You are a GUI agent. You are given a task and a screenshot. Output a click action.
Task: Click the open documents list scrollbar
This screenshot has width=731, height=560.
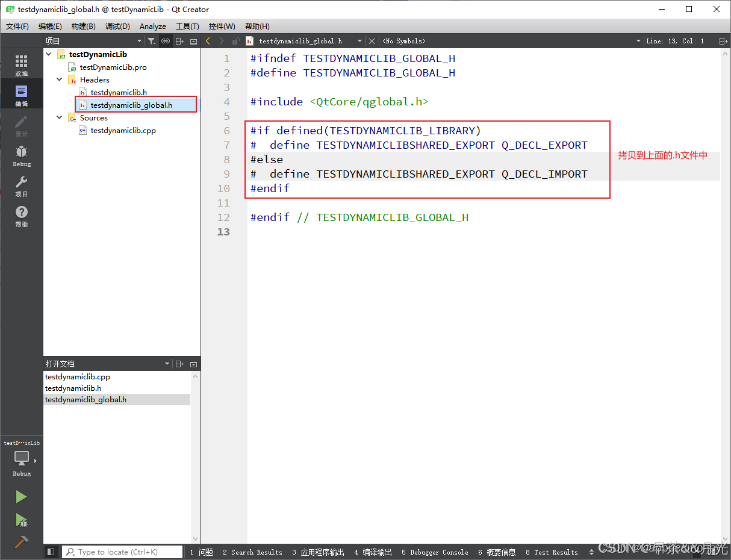coord(195,458)
